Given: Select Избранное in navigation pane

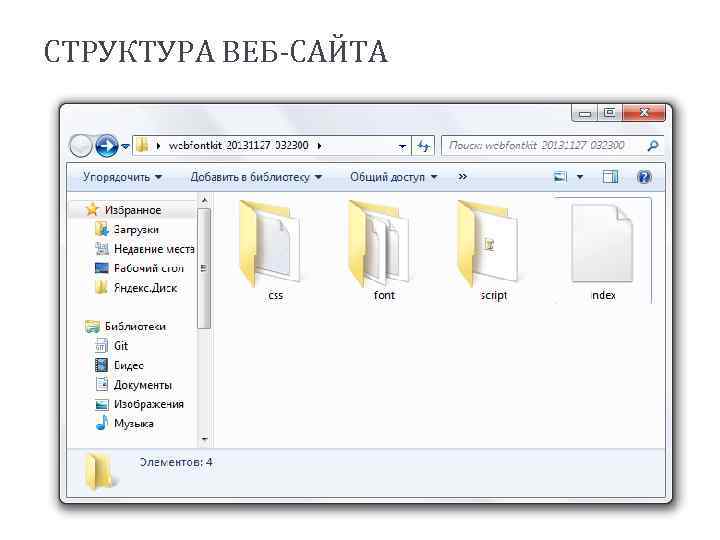Looking at the screenshot, I should click(132, 210).
